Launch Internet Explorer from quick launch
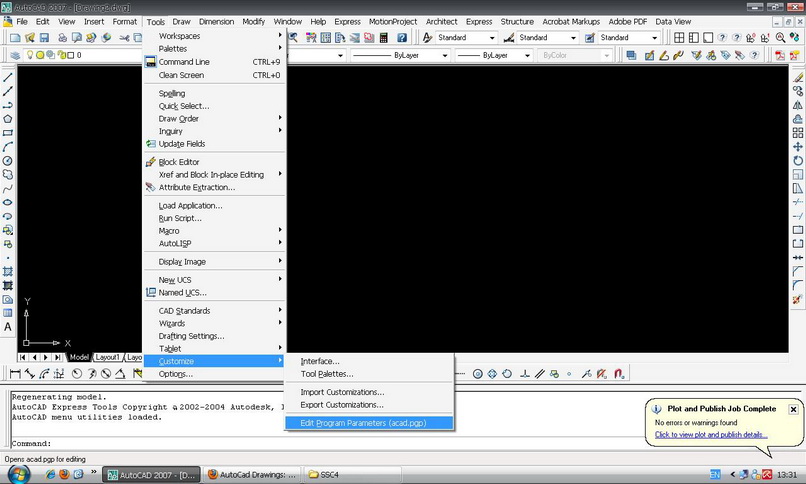Viewport: 806px width, 484px height. click(x=50, y=474)
